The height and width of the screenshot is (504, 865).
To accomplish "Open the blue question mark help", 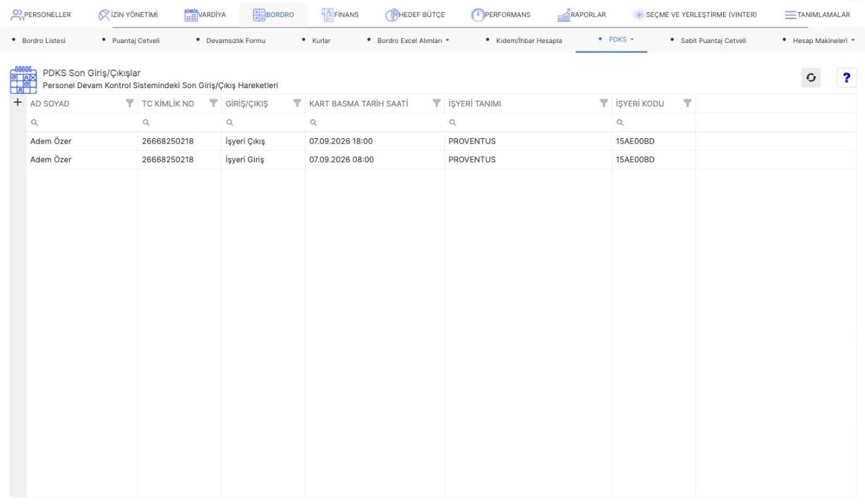I will [845, 79].
